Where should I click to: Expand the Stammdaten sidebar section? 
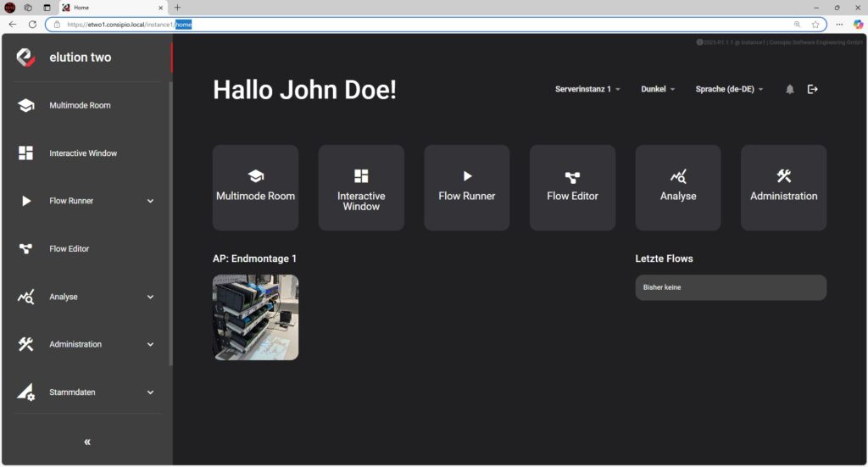point(150,392)
